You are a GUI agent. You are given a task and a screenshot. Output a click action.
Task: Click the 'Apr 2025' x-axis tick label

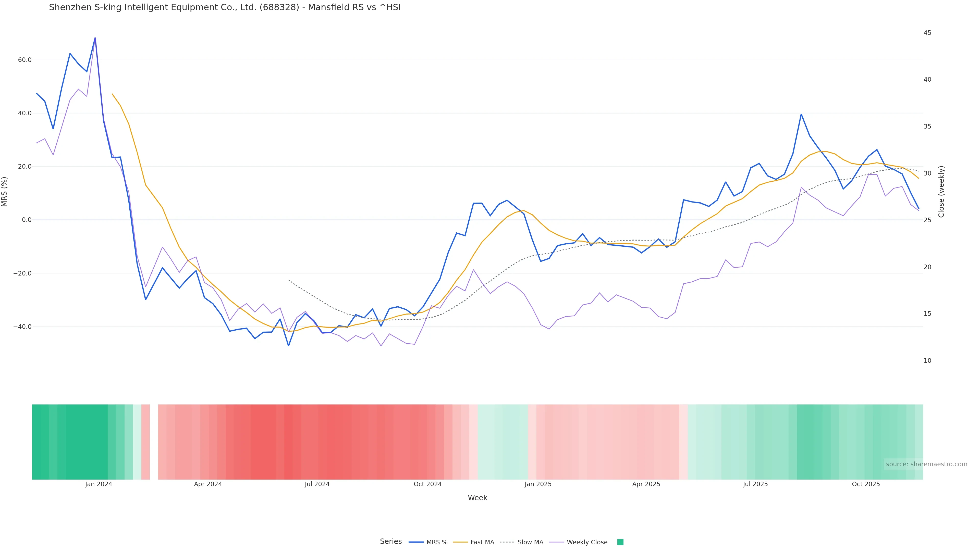646,484
